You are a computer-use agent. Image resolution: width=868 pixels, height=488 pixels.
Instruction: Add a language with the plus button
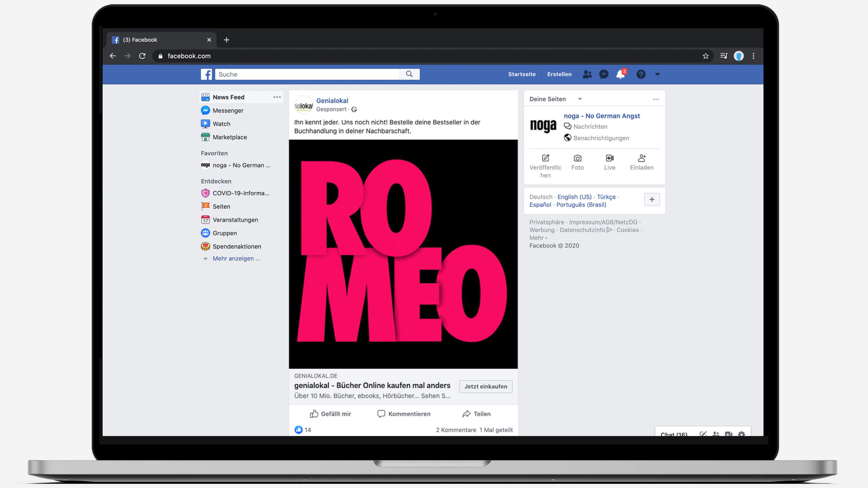pyautogui.click(x=651, y=199)
